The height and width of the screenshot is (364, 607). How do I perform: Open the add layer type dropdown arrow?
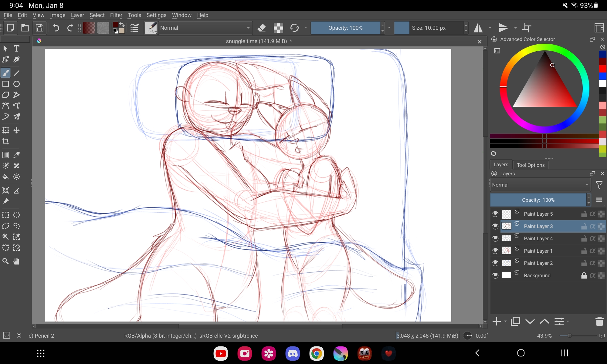tap(506, 321)
